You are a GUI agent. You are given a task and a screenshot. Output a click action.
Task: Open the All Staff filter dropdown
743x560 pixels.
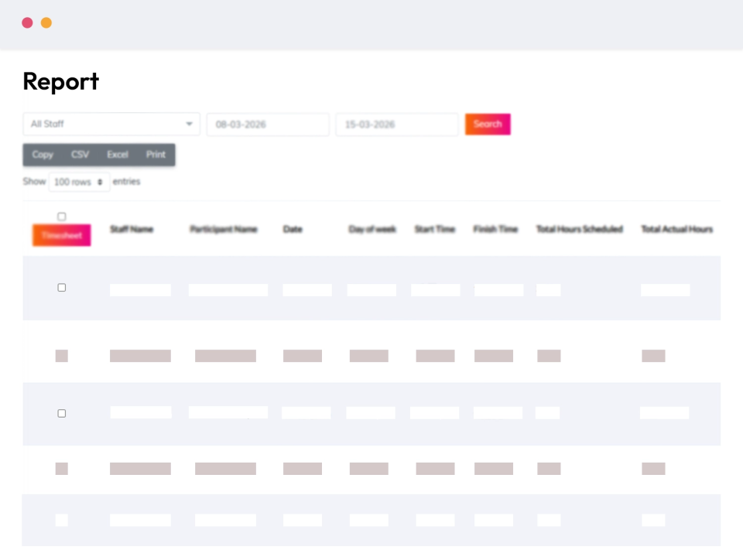108,124
